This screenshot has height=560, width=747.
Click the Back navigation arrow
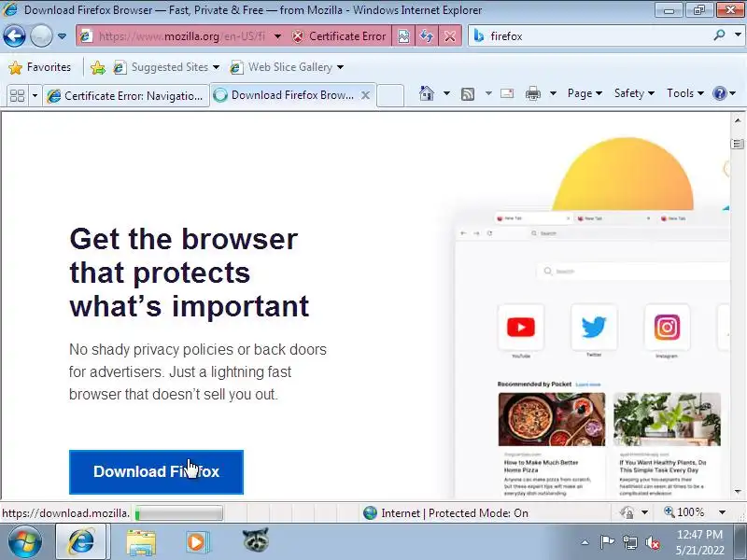tap(14, 35)
